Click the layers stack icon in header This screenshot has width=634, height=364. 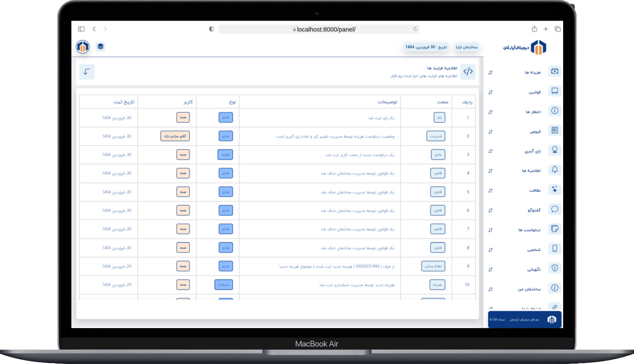101,47
